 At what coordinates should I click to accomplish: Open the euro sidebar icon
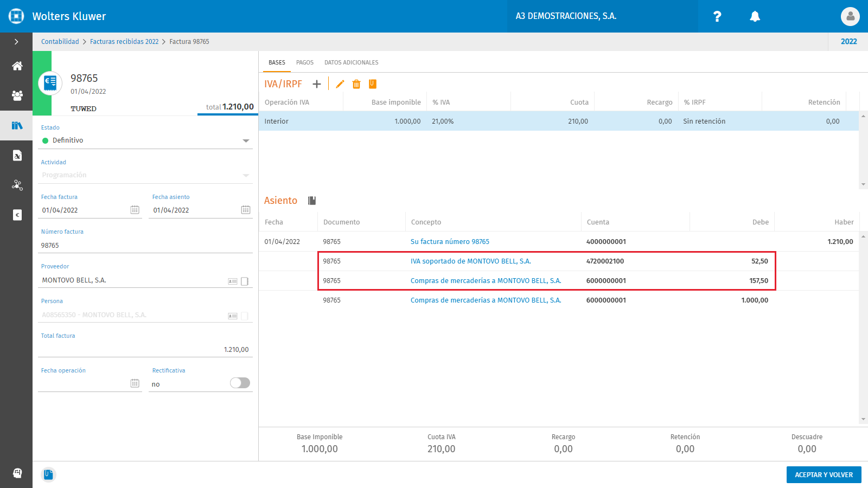pyautogui.click(x=17, y=215)
